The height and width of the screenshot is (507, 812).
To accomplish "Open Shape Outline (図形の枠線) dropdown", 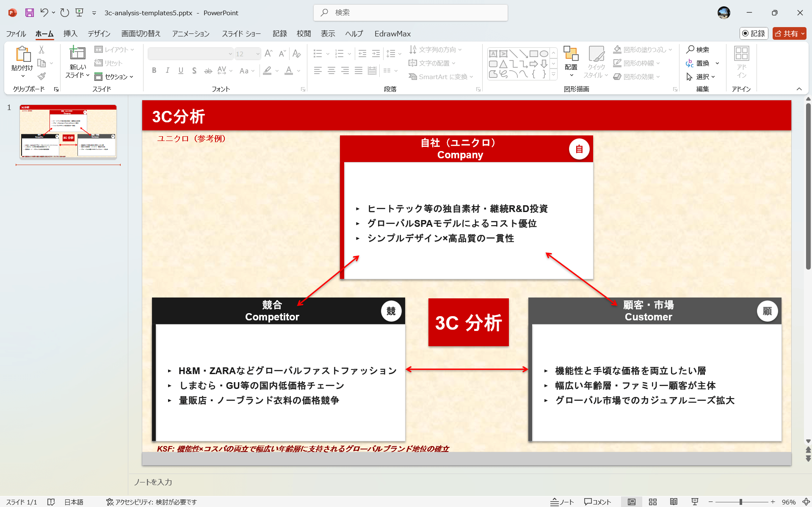I will point(637,63).
